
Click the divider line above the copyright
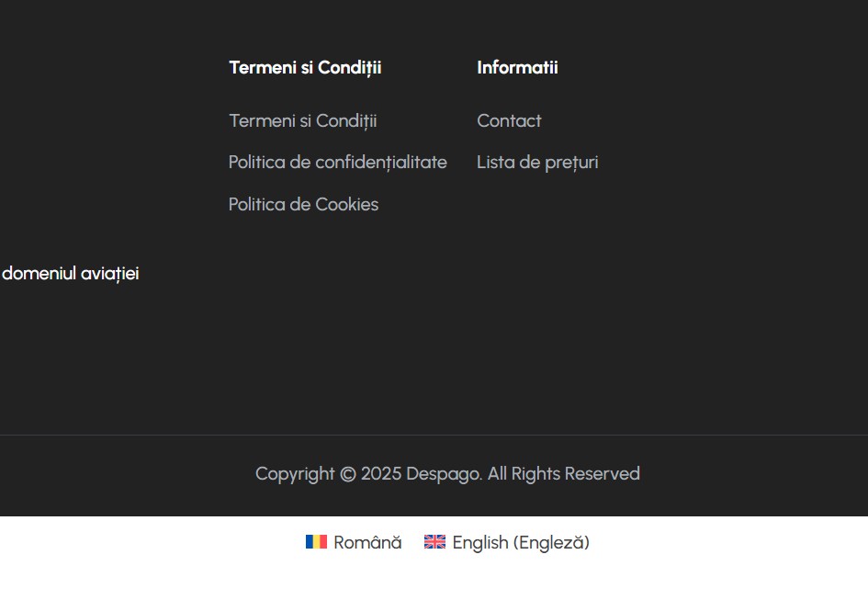pyautogui.click(x=434, y=435)
